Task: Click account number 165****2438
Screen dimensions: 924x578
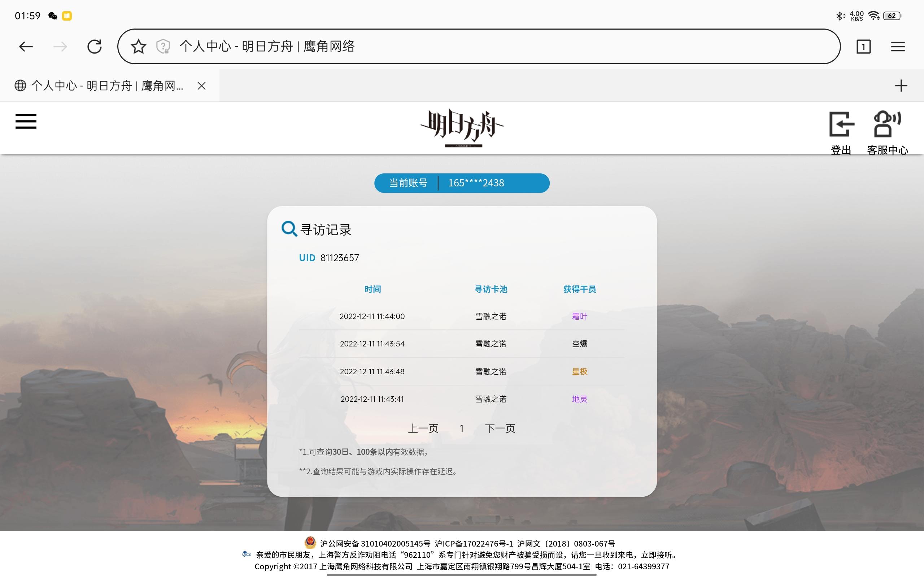Action: pyautogui.click(x=476, y=183)
